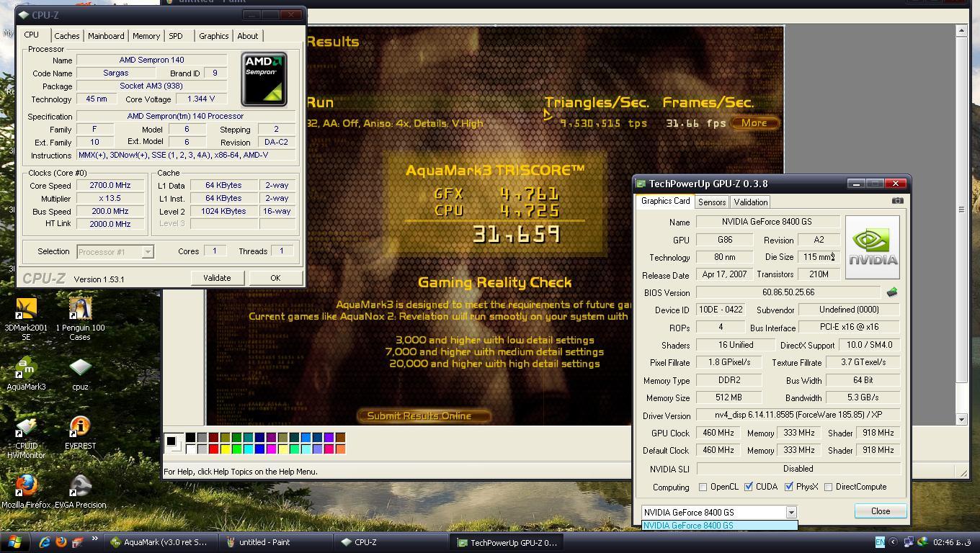Switch to CPU-Z Mainboard tab
980x553 pixels.
[x=106, y=36]
